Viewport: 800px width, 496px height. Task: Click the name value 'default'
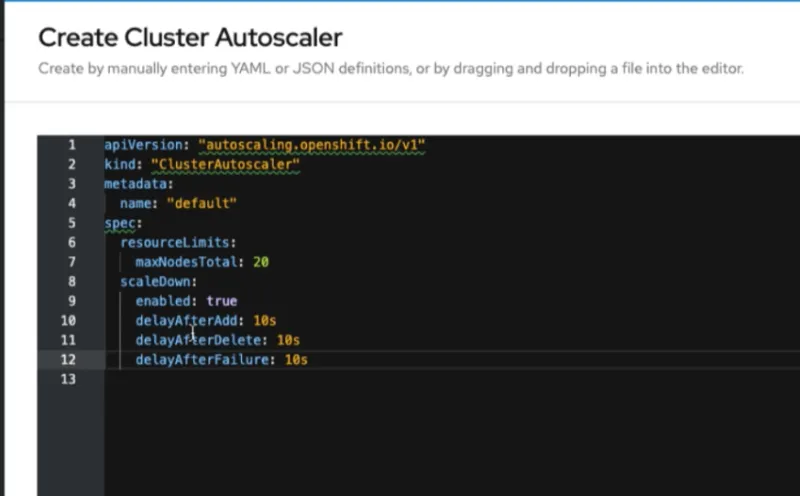coord(202,203)
